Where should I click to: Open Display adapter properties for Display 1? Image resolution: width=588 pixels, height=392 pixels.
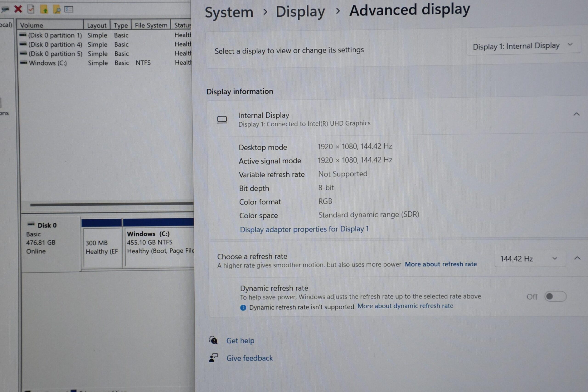point(304,229)
